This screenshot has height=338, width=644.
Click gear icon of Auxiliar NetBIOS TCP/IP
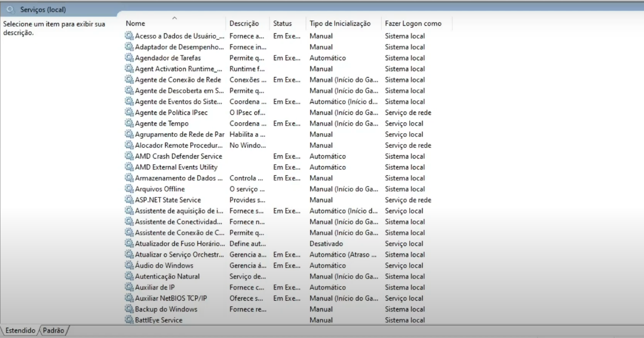[129, 298]
